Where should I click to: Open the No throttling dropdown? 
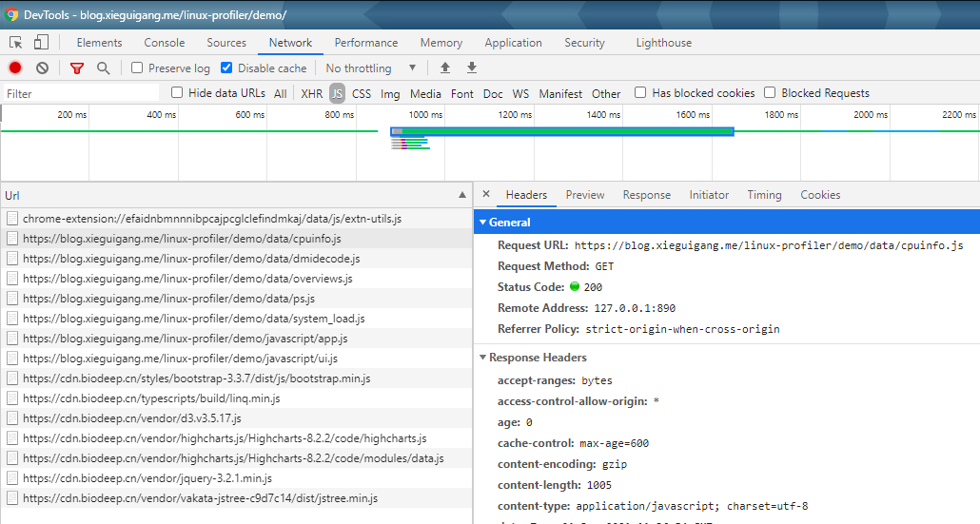(x=371, y=68)
